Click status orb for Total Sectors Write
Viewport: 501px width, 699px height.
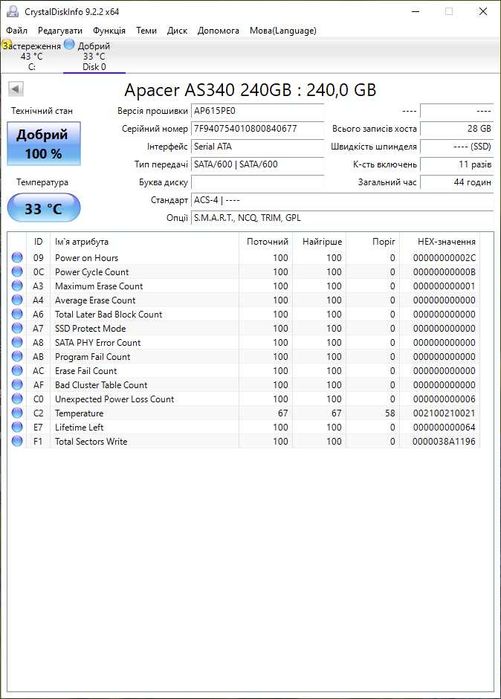point(17,441)
